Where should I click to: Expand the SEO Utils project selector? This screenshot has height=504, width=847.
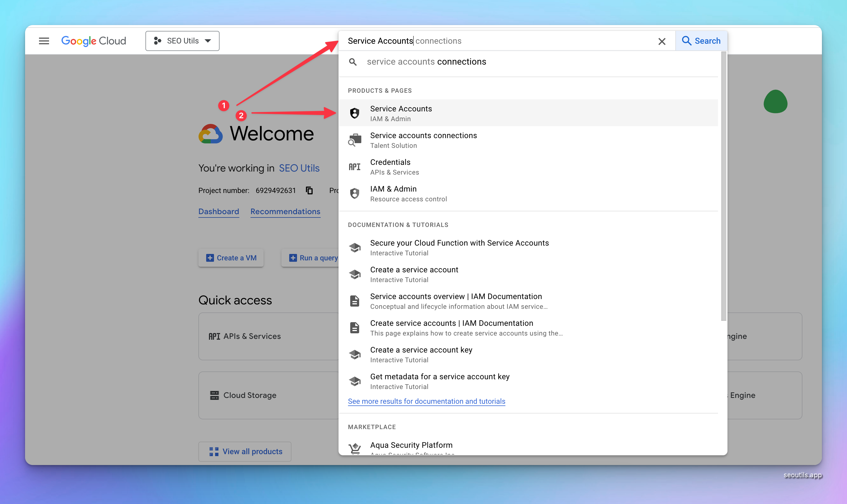(x=182, y=41)
